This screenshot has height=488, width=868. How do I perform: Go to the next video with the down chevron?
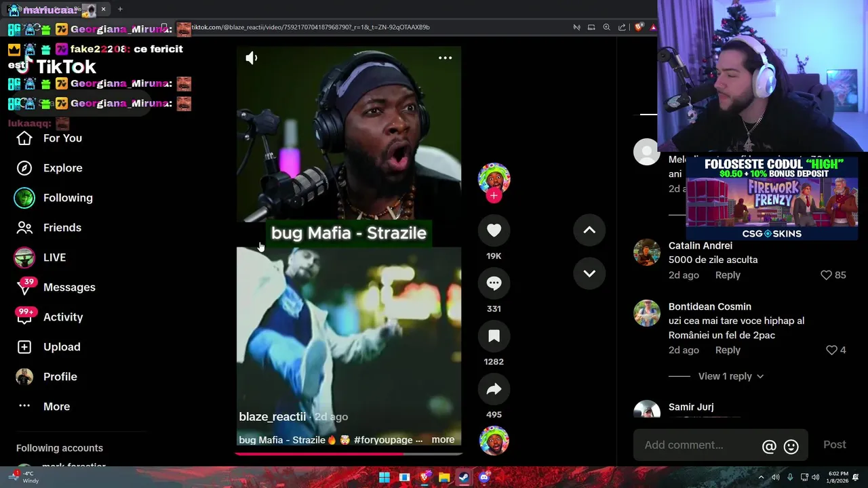[589, 274]
